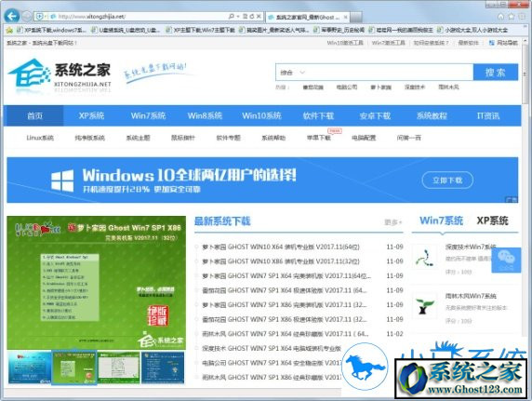Open 雨林木风 GHOST WIN7 SP1 X64 entry
Image resolution: width=532 pixels, height=401 pixels.
285,334
